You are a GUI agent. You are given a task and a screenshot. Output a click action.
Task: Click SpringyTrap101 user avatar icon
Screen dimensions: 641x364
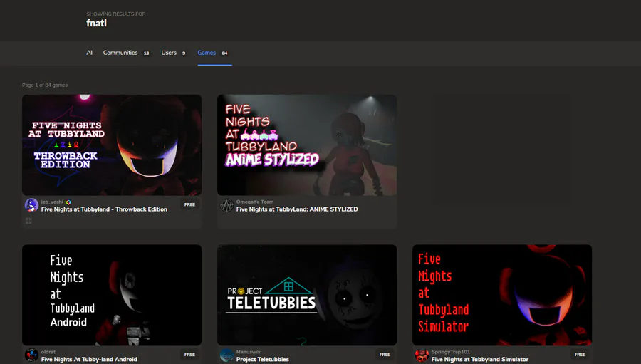422,355
